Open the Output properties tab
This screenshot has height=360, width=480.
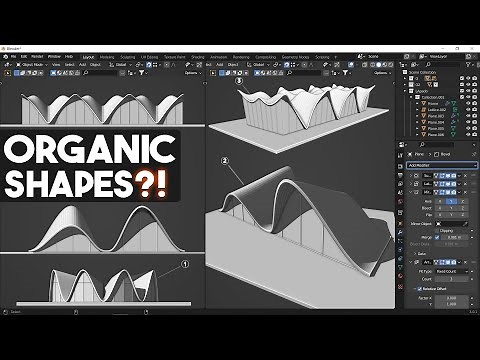tap(400, 175)
